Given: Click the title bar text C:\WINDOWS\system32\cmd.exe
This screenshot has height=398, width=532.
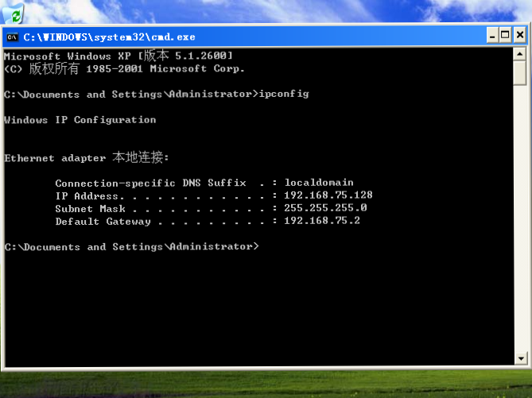Looking at the screenshot, I should point(109,37).
